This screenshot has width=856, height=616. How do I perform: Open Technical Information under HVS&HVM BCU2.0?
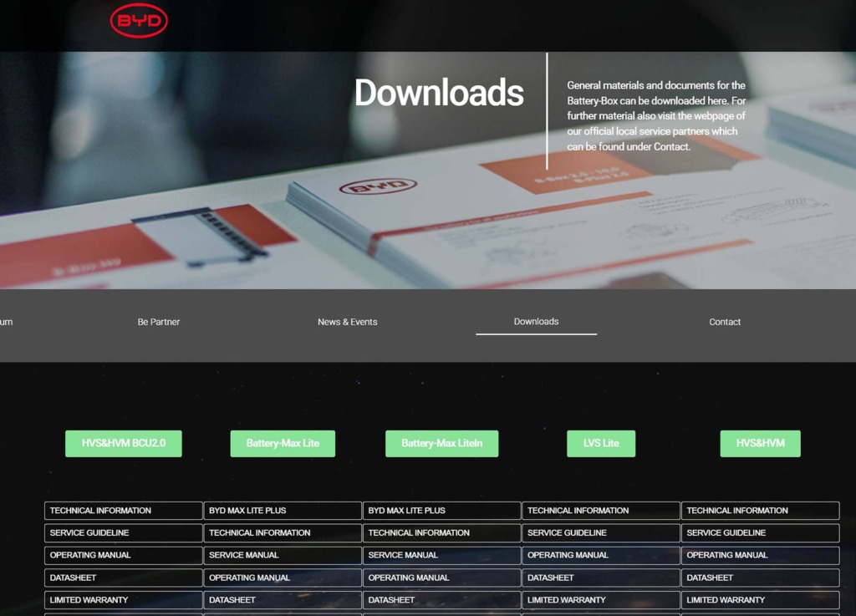point(123,511)
